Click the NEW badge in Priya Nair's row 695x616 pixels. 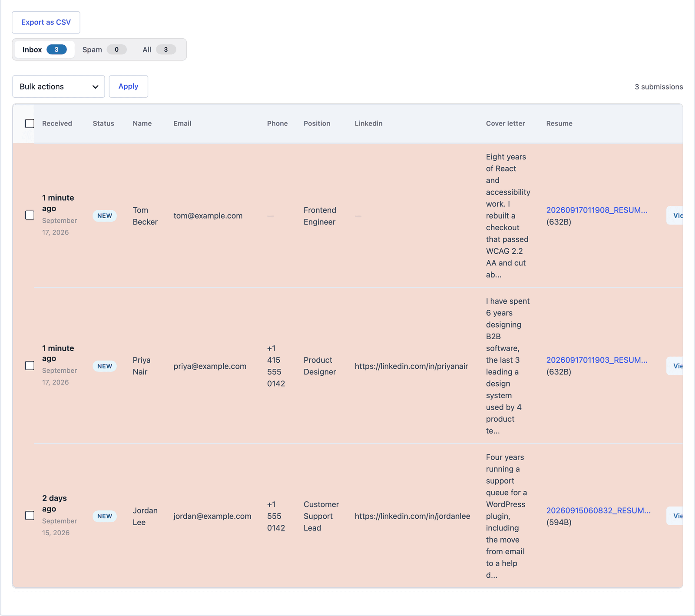[105, 366]
